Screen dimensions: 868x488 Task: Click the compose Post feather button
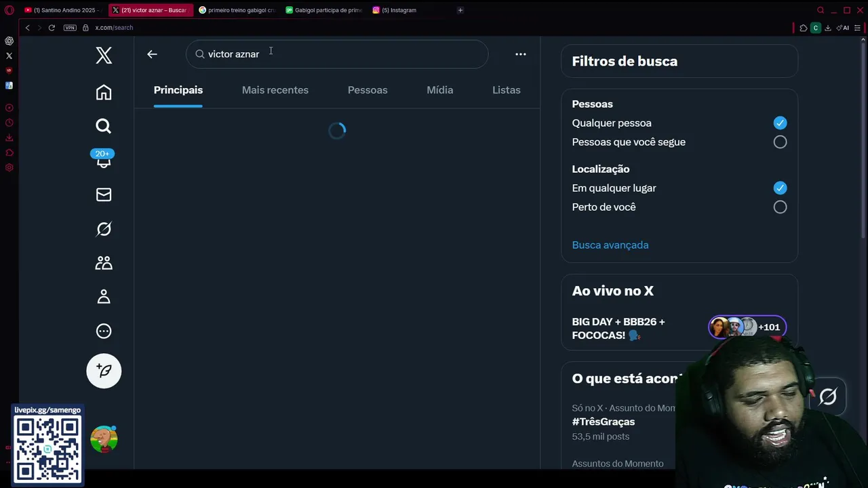[x=104, y=371]
